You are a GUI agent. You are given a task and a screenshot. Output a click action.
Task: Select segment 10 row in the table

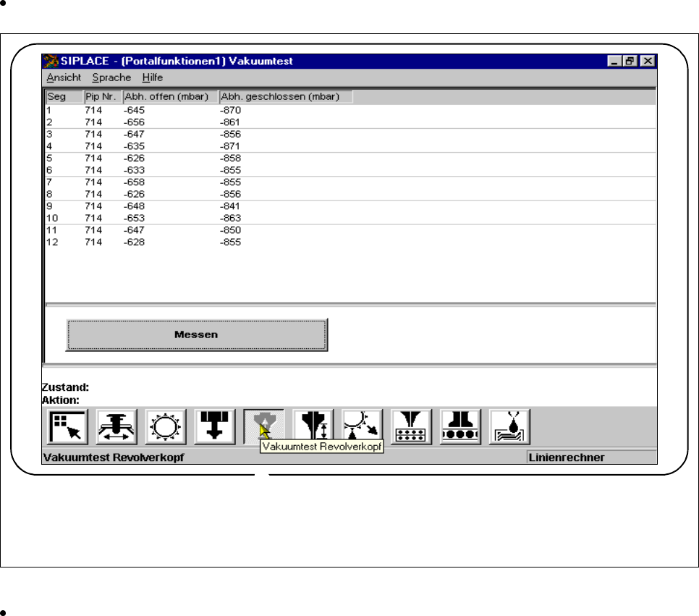350,219
